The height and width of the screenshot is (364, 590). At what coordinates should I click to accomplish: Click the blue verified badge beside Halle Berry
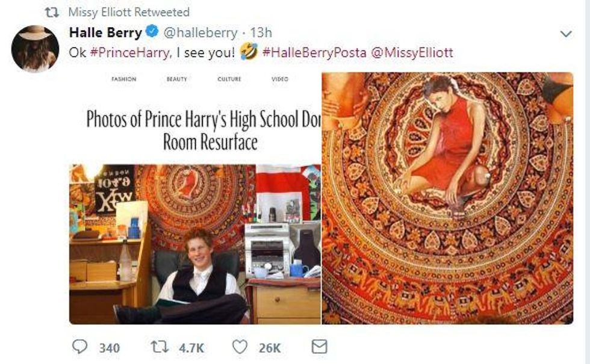[152, 31]
